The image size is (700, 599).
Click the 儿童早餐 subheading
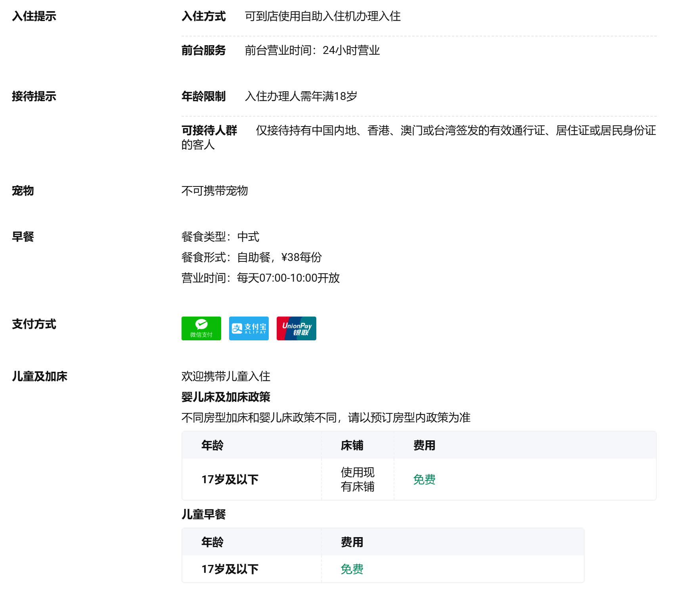pos(203,515)
